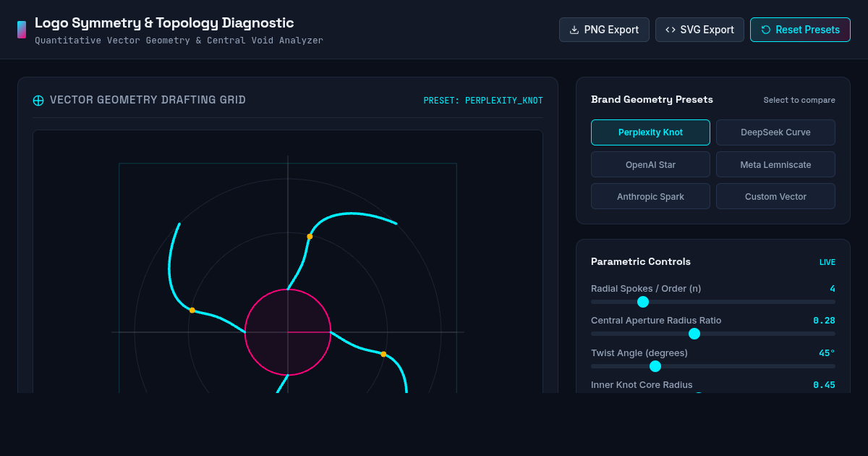868x456 pixels.
Task: Click the orange control point on right curve
Action: [383, 354]
